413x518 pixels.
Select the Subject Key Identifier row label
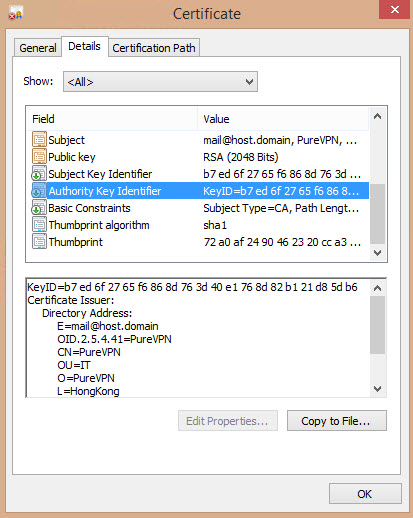point(100,174)
